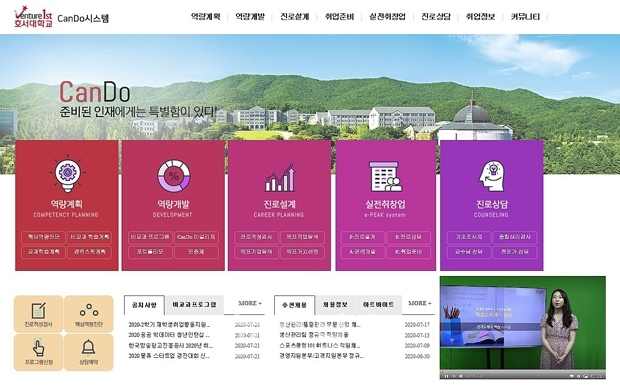The width and height of the screenshot is (620, 389).
Task: Seek on the video progress bar
Action: [523, 372]
